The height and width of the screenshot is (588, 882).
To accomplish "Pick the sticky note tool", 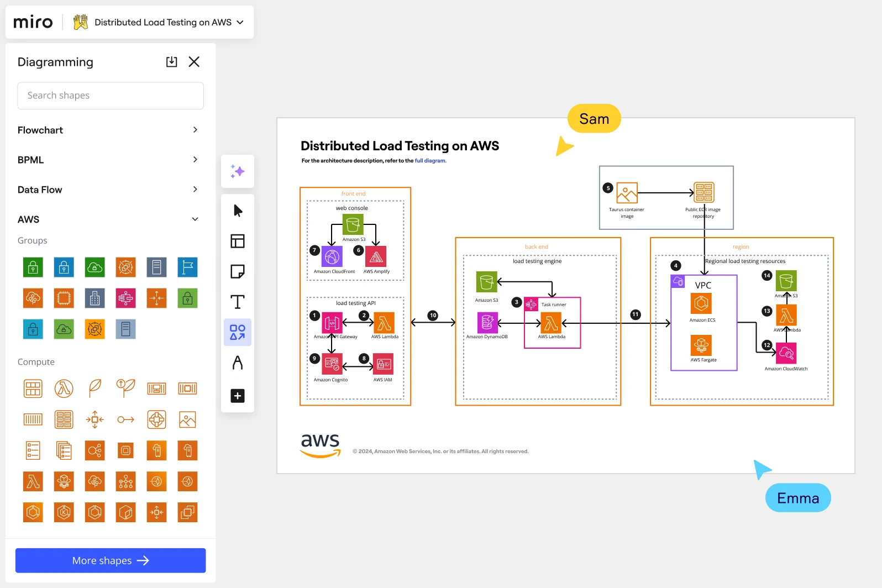I will click(x=238, y=271).
